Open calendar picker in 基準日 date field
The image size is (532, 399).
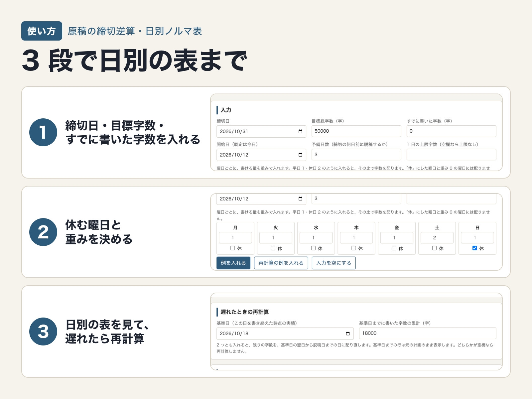(348, 333)
